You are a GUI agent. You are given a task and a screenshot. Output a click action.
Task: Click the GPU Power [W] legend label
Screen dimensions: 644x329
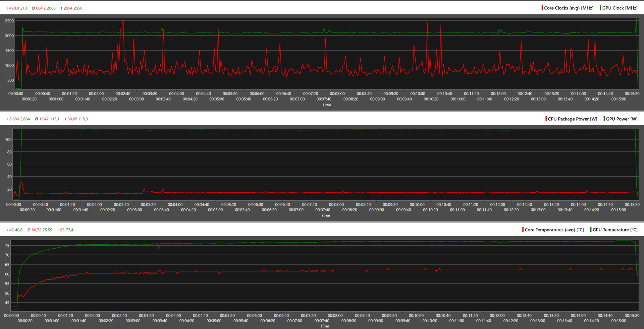click(622, 119)
